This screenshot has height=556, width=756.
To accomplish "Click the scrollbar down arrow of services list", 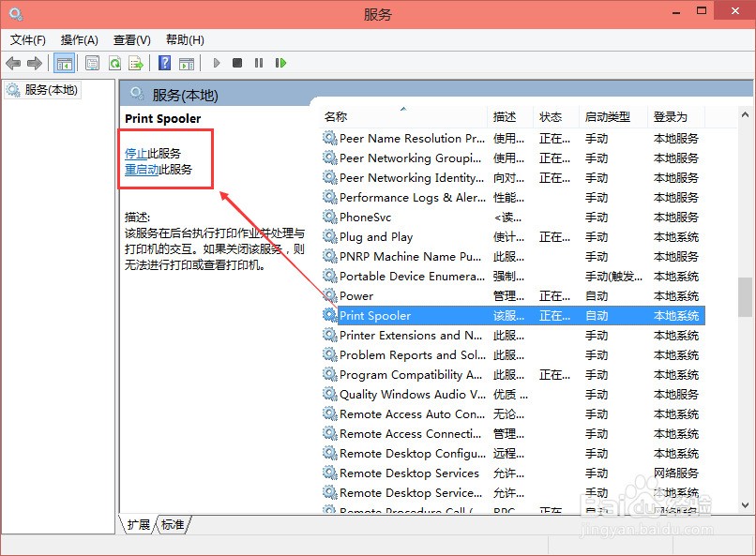I will click(x=745, y=505).
